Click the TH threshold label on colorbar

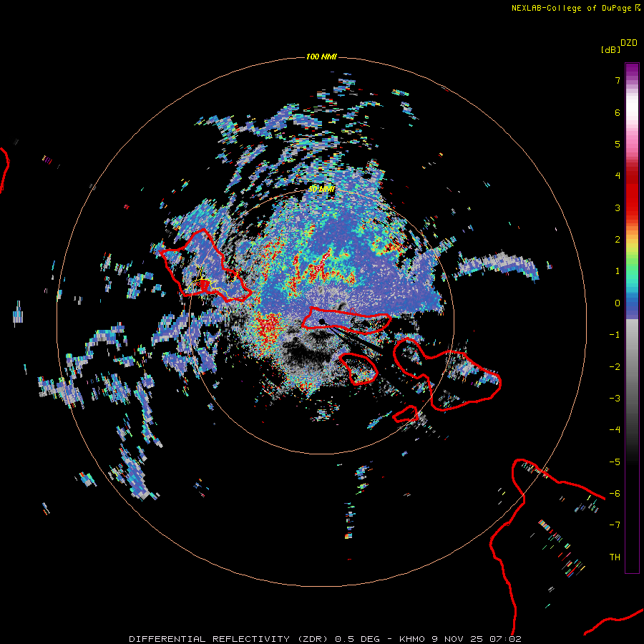click(x=615, y=557)
